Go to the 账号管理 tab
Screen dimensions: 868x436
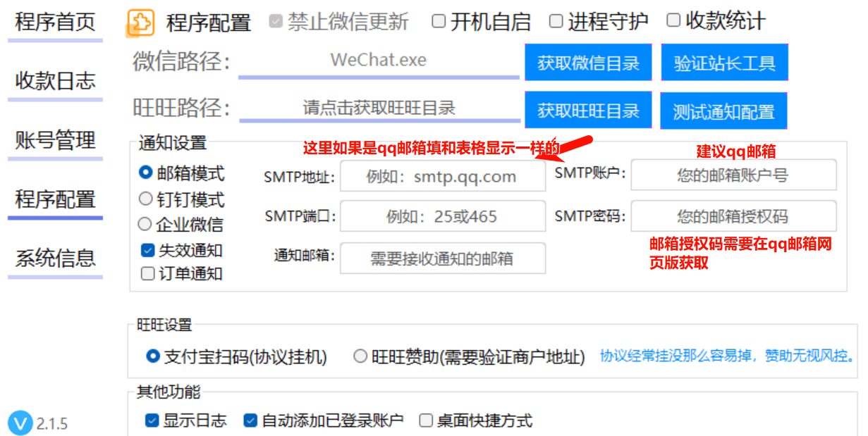click(55, 140)
